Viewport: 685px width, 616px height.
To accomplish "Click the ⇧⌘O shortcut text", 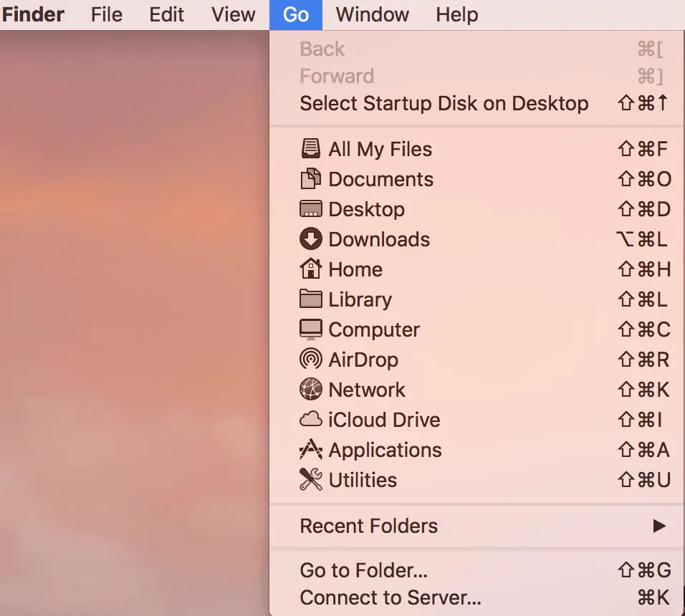I will click(x=644, y=180).
